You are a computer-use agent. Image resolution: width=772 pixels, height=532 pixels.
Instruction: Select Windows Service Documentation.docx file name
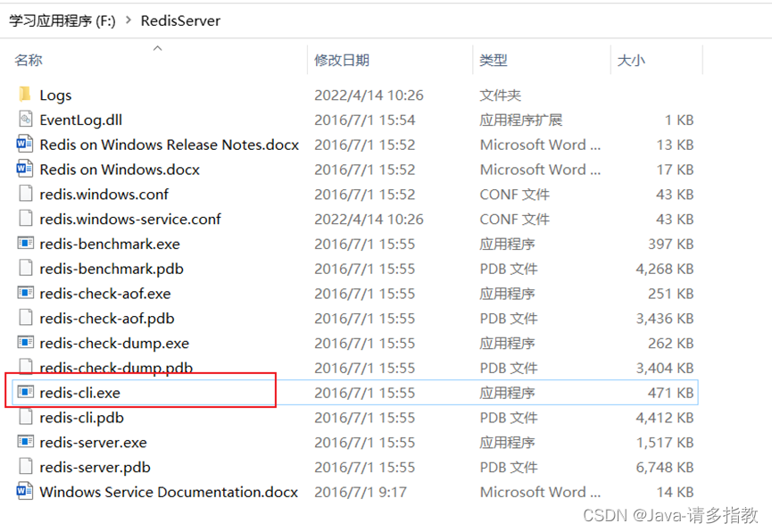coord(169,492)
